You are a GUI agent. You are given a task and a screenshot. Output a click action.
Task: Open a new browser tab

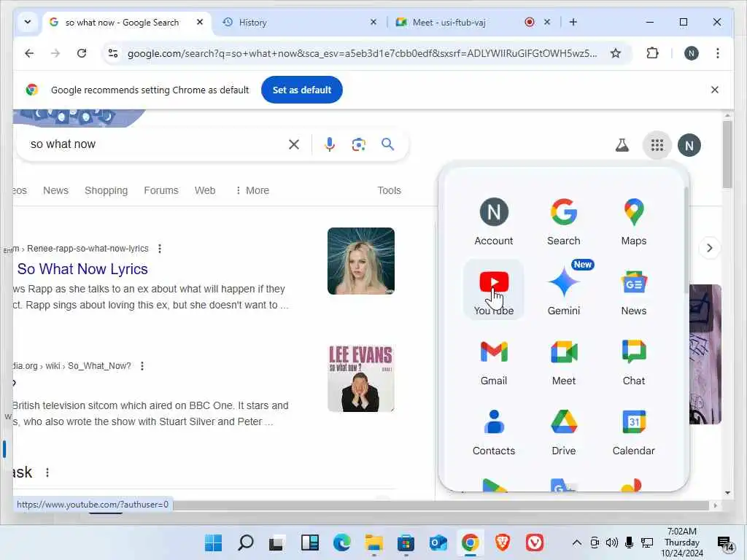[x=573, y=22]
